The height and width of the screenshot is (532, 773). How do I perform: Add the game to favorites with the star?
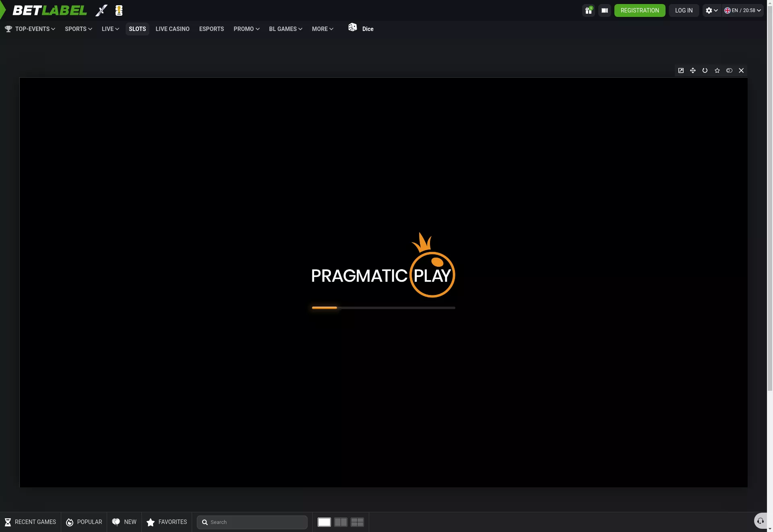tap(717, 70)
